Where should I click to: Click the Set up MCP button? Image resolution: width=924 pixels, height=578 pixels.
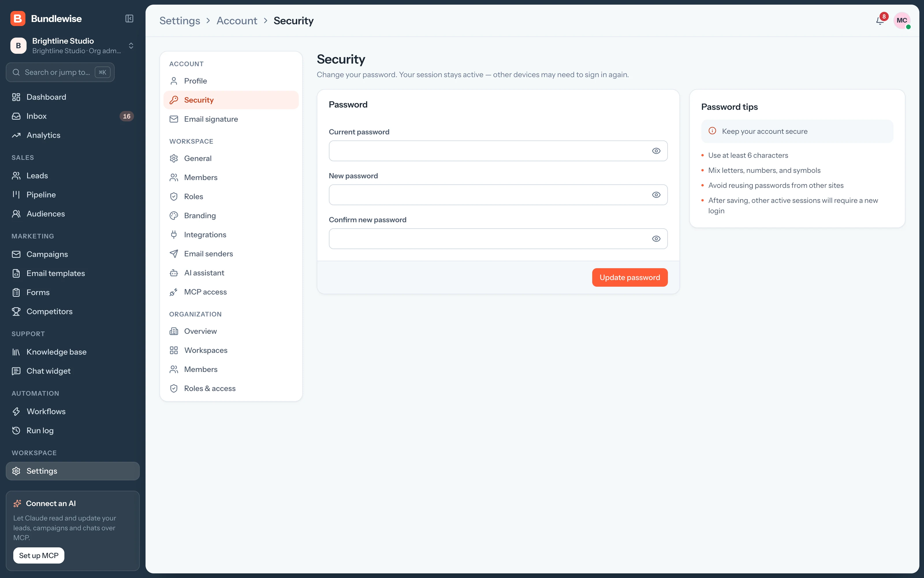39,555
